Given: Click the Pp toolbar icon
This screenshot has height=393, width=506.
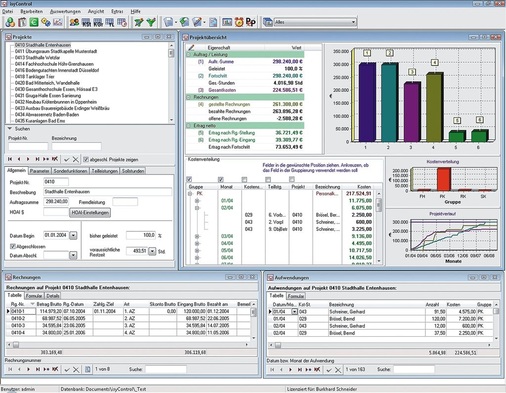Looking at the screenshot, I should 250,22.
